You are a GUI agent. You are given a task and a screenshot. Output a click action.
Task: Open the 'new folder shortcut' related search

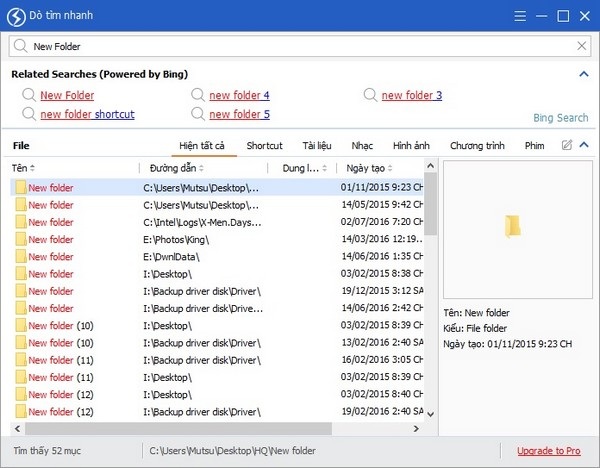click(x=88, y=114)
